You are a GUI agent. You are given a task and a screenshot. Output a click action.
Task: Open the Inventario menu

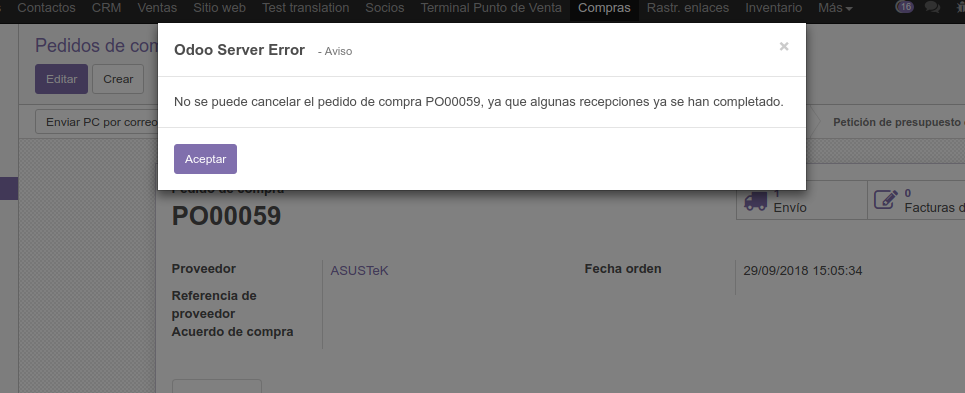coord(773,8)
